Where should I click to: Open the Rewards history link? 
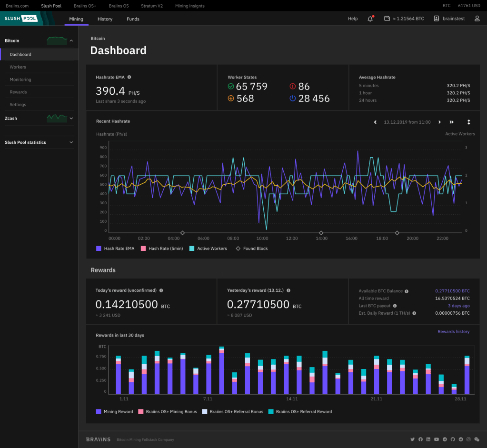click(x=454, y=331)
